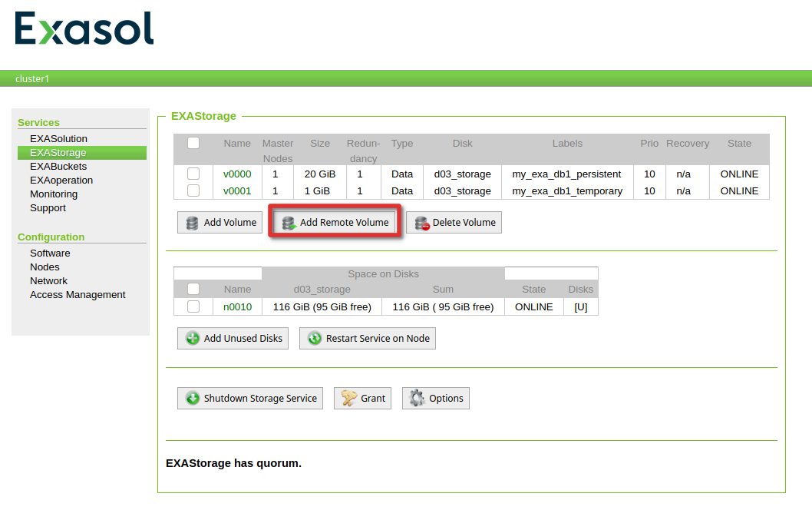The height and width of the screenshot is (530, 812).
Task: Click the ONLINE state of v0001
Action: tap(740, 191)
